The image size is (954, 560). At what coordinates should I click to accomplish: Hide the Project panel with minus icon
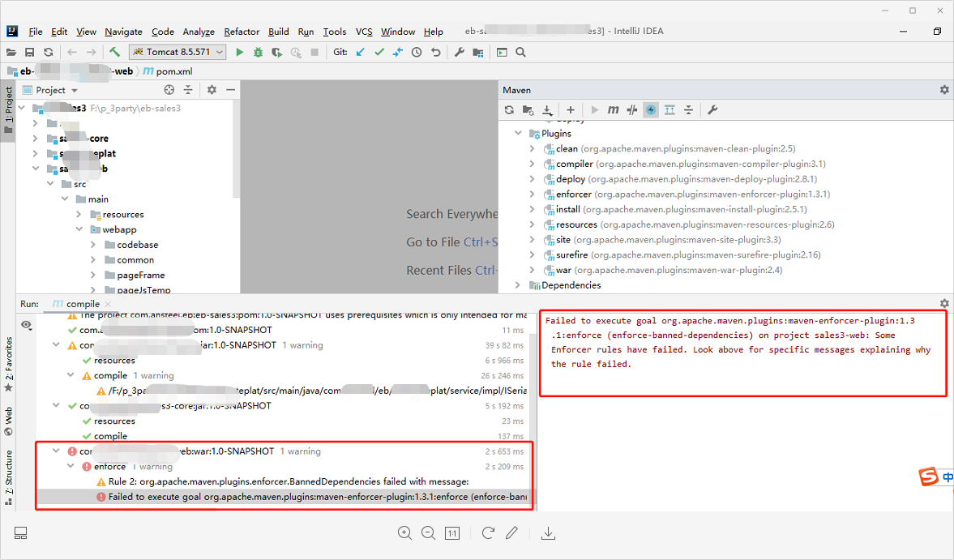click(230, 90)
